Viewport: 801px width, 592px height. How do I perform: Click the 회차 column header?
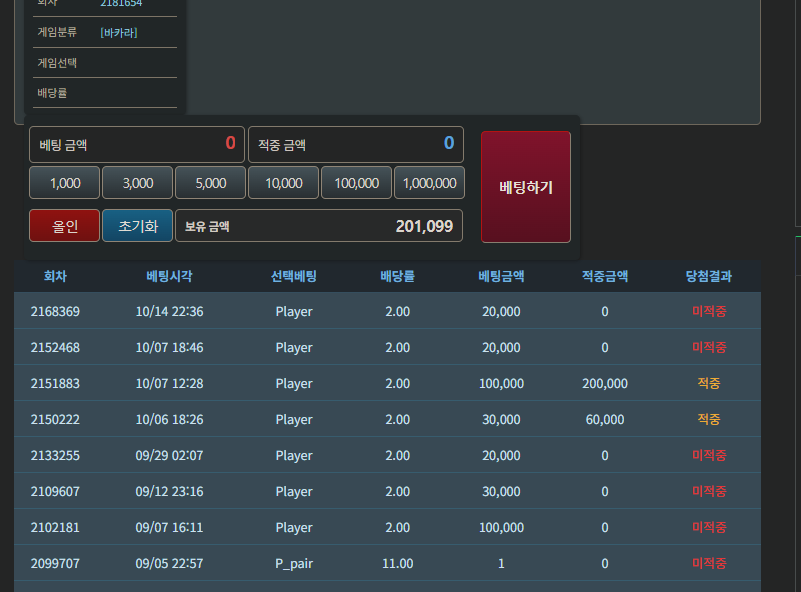coord(55,276)
